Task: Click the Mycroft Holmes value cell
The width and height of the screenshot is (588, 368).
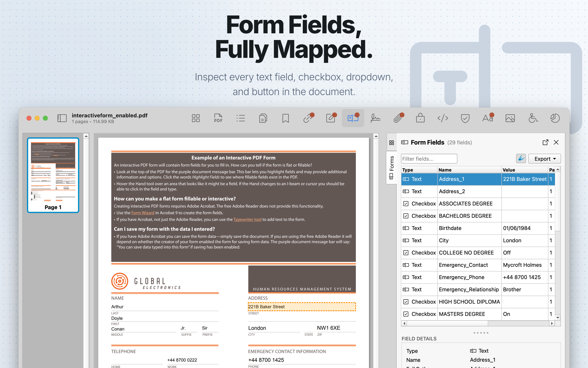Action: (x=525, y=265)
